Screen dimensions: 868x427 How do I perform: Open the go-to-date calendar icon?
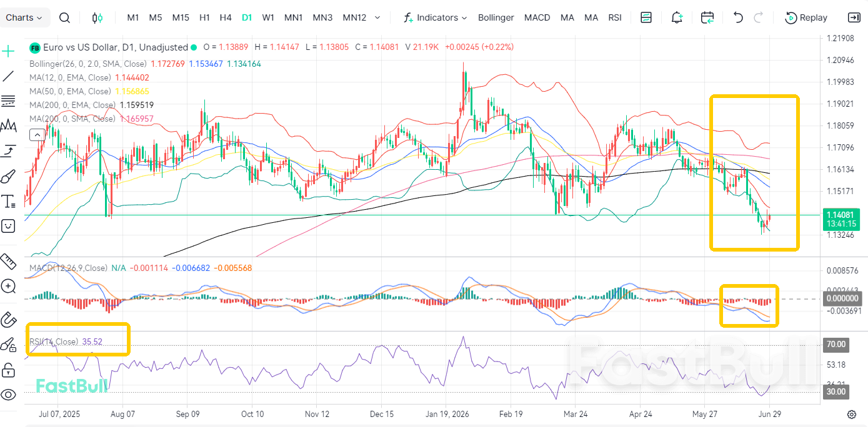tap(707, 17)
